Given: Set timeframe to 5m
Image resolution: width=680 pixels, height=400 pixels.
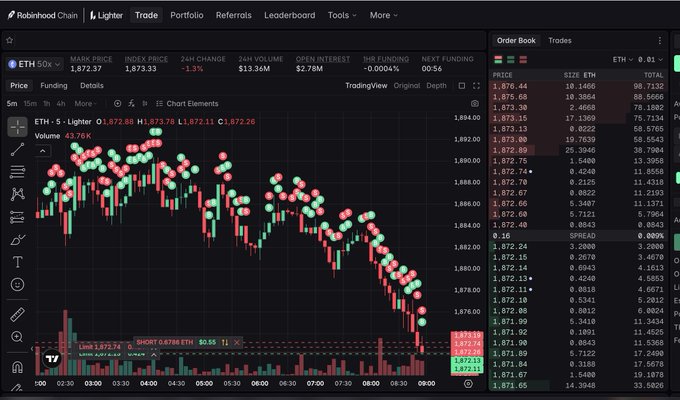Looking at the screenshot, I should (x=12, y=104).
